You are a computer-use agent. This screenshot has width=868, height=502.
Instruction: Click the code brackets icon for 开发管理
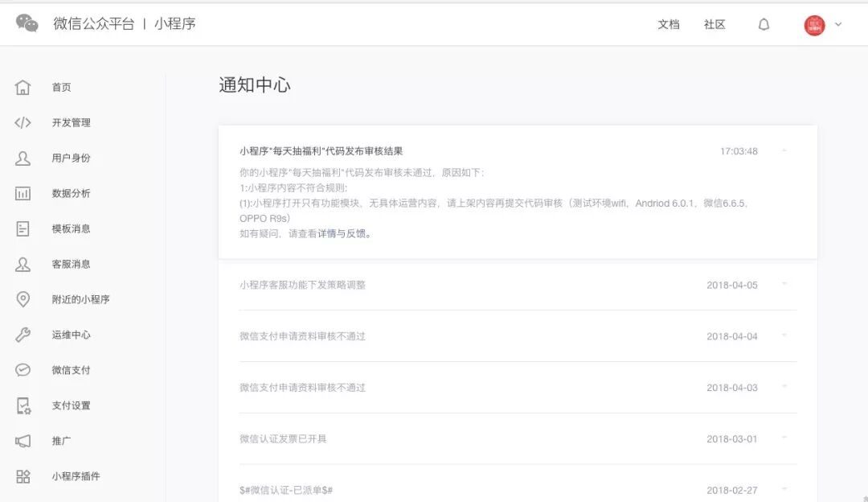point(23,122)
